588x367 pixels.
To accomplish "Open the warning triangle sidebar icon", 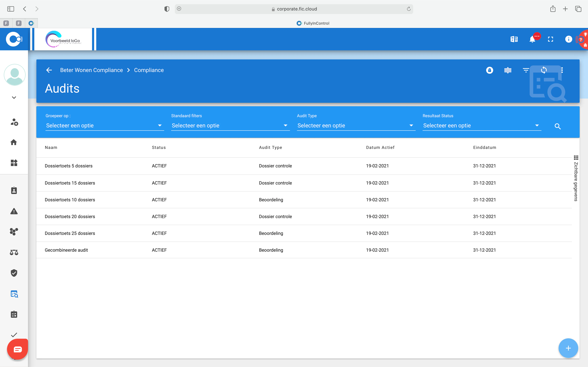I will 14,211.
